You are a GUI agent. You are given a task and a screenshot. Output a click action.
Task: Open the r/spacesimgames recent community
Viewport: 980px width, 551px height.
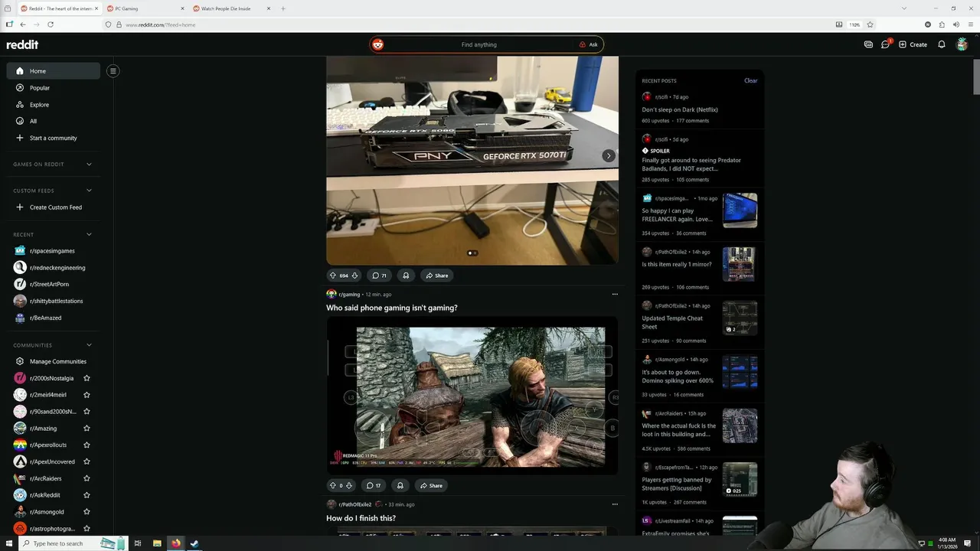click(x=51, y=251)
